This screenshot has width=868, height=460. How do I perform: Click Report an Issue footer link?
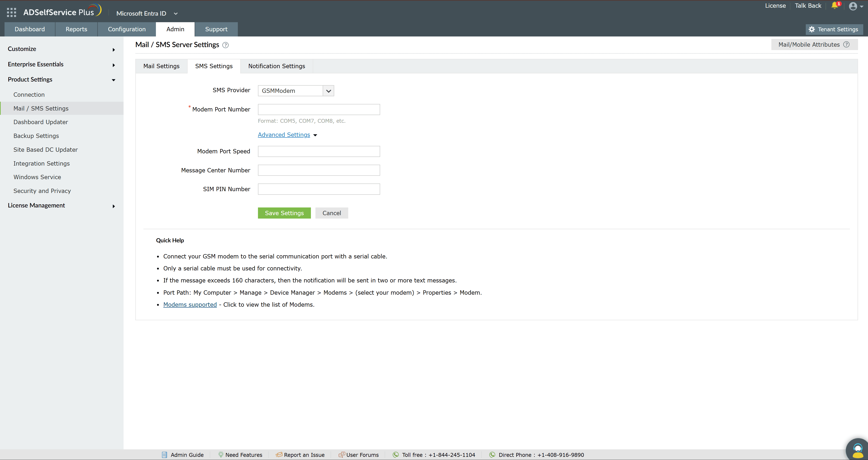(304, 455)
